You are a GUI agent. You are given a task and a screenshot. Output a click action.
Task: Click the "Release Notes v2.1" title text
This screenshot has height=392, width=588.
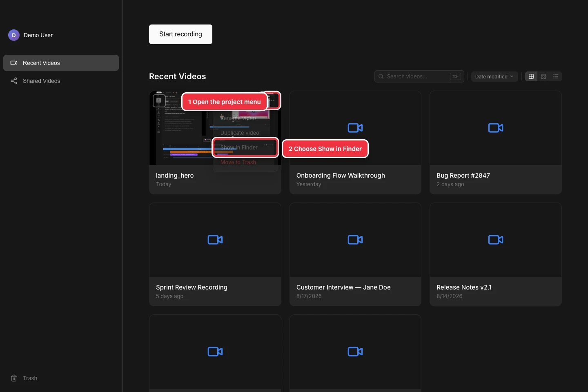coord(464,287)
